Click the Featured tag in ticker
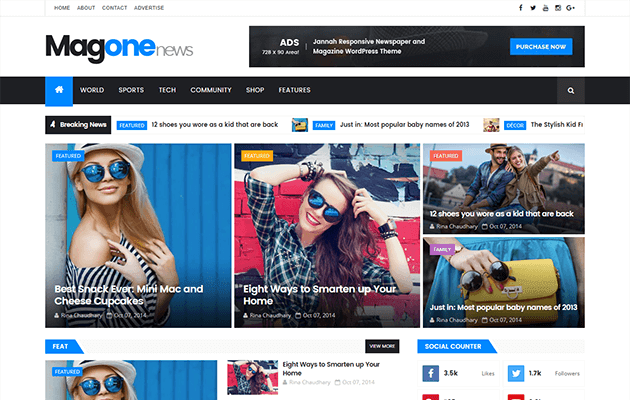 [x=132, y=125]
